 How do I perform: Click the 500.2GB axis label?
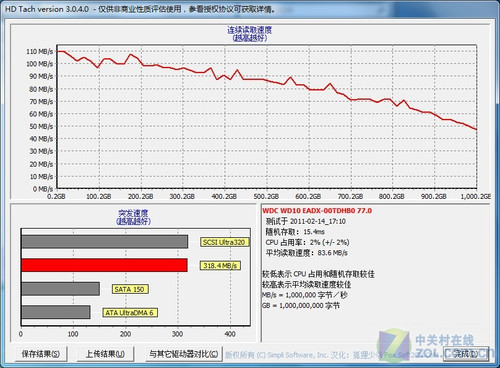tap(266, 196)
